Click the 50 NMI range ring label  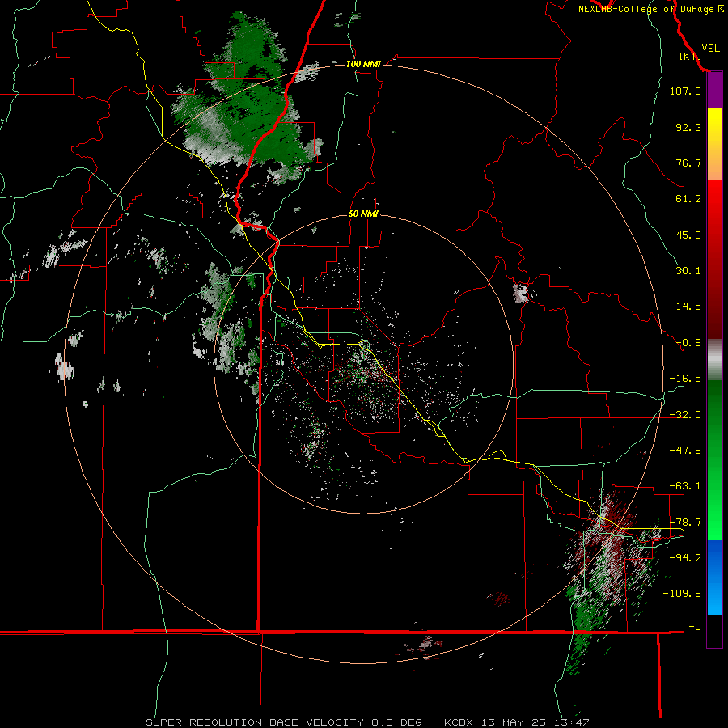(x=363, y=214)
